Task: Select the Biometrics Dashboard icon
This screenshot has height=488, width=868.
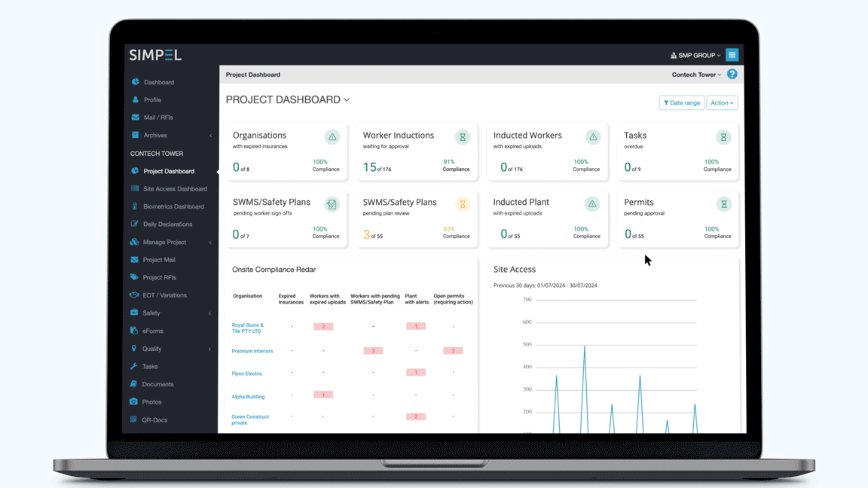Action: pos(134,206)
